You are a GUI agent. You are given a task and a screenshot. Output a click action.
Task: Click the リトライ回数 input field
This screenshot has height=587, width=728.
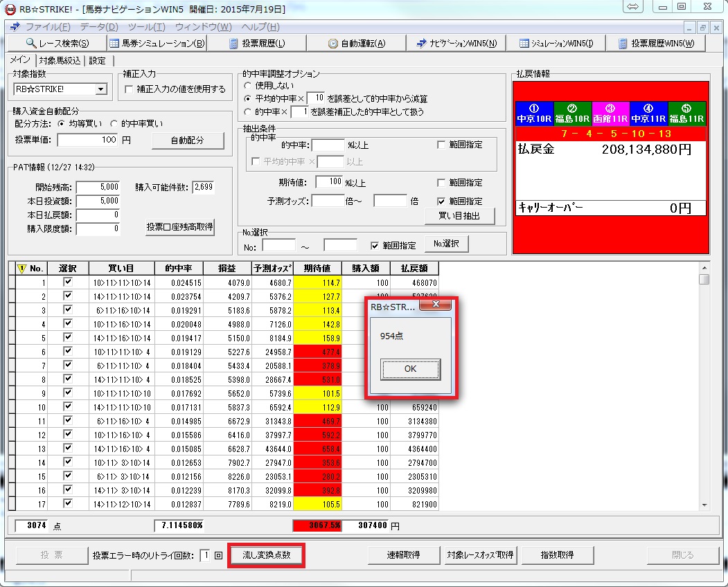(204, 555)
